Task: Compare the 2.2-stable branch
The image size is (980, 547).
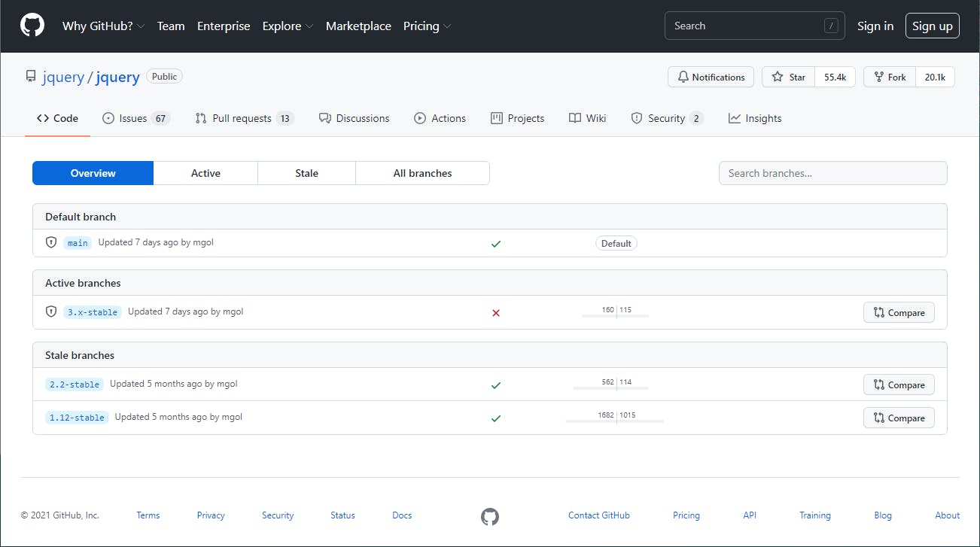Action: (899, 384)
